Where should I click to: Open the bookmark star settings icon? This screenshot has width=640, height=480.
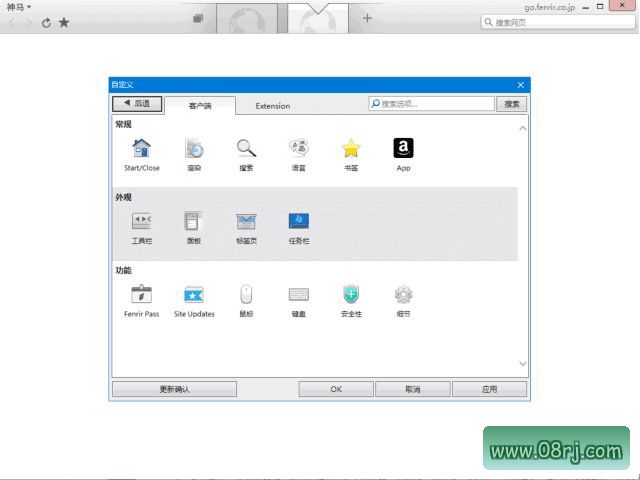(x=351, y=149)
